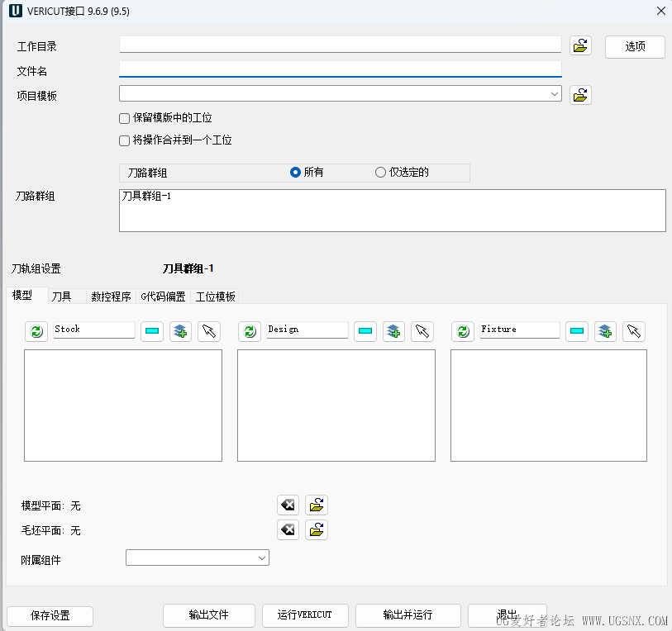Pick Fixture geometry with the arrow selector
The width and height of the screenshot is (672, 631).
(634, 331)
